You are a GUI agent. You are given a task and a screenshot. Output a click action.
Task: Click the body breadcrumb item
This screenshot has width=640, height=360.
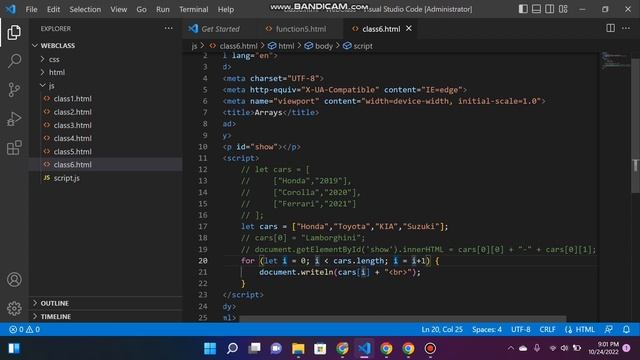click(319, 46)
